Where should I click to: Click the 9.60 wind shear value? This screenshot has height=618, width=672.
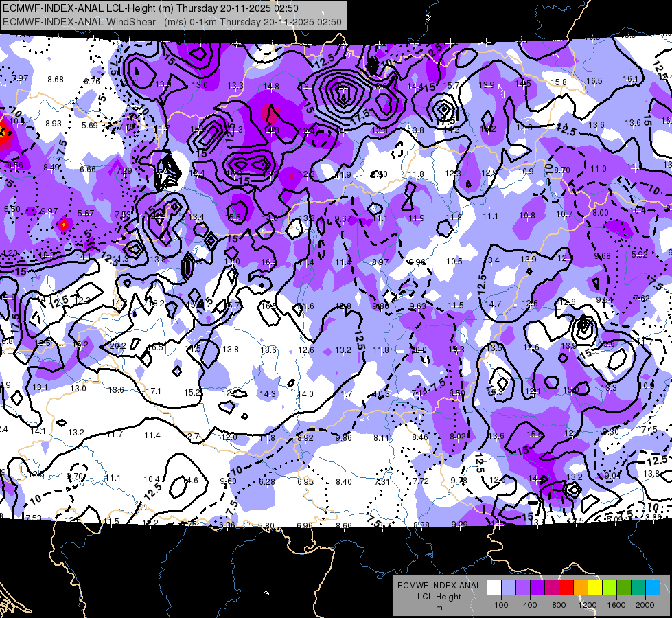(229, 481)
